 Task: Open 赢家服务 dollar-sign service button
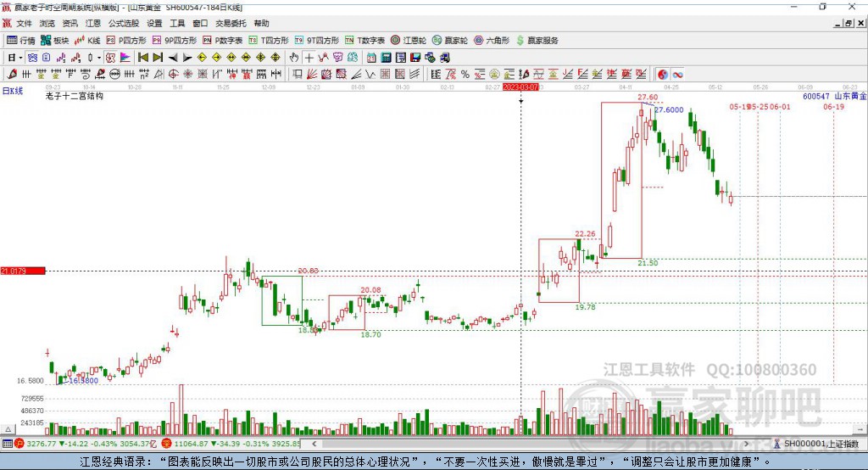click(537, 41)
